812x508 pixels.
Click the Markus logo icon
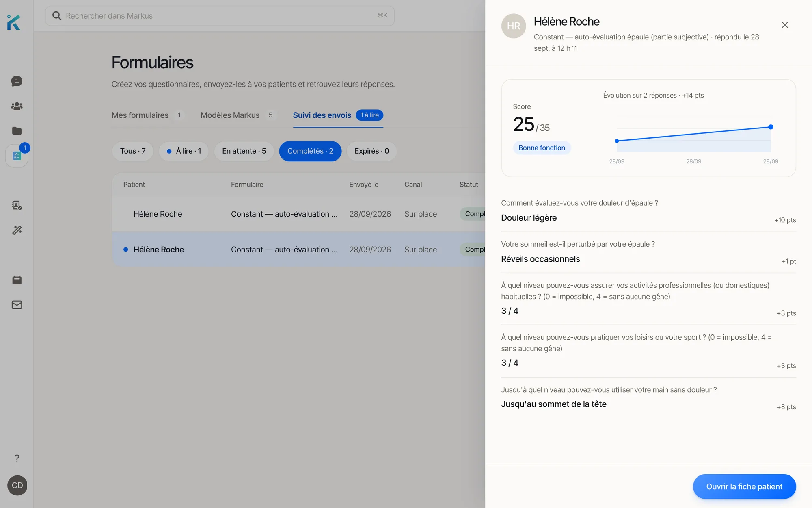tap(14, 22)
